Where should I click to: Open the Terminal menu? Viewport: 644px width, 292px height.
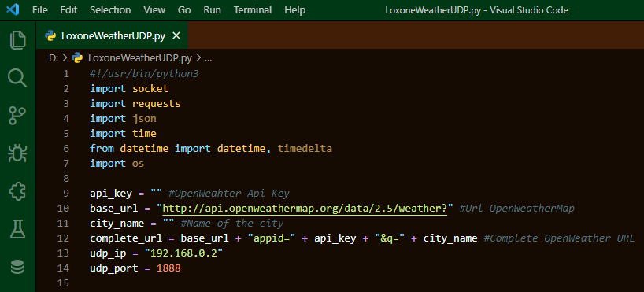254,10
